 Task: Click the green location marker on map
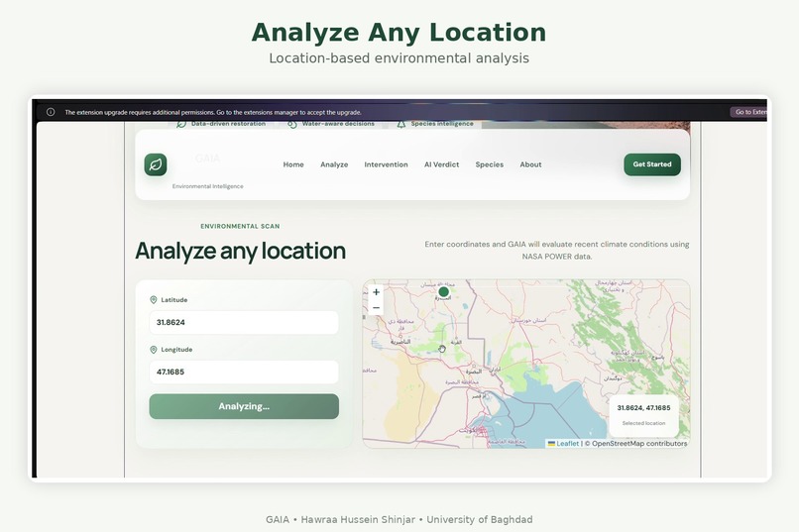point(444,291)
